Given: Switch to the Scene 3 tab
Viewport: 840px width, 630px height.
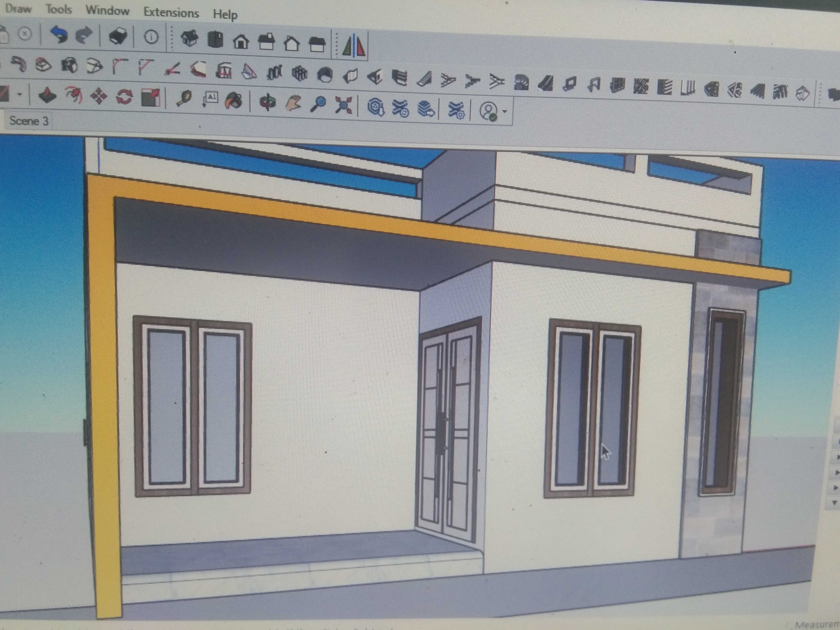Looking at the screenshot, I should (29, 121).
